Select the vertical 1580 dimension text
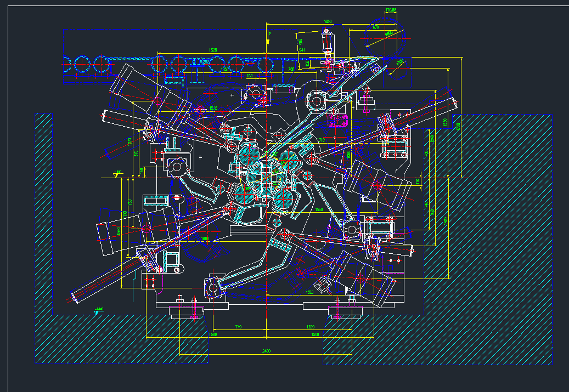This screenshot has width=569, height=392. 119,231
